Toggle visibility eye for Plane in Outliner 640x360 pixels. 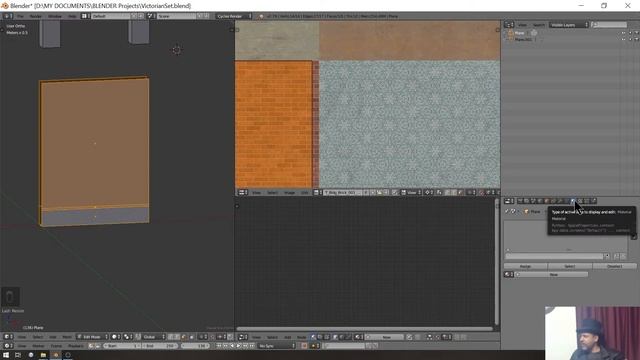(623, 33)
